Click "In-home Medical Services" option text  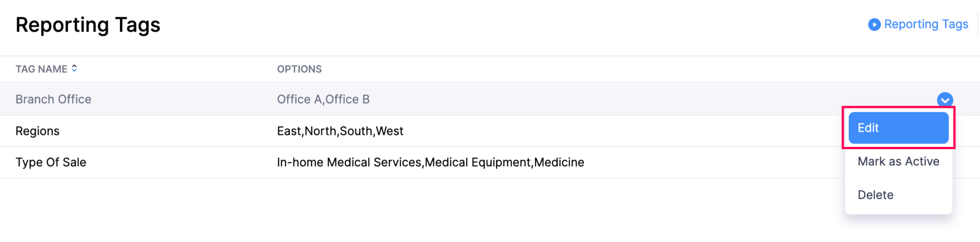point(349,162)
